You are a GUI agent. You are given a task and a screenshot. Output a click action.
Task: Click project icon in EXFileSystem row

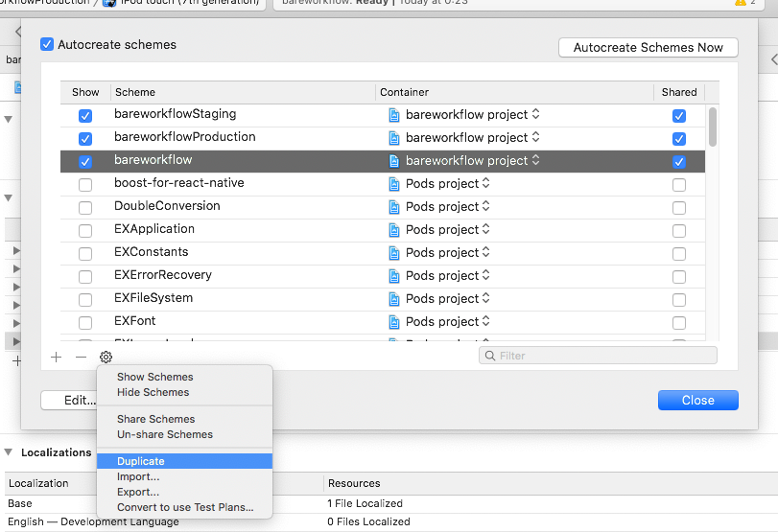pyautogui.click(x=394, y=299)
